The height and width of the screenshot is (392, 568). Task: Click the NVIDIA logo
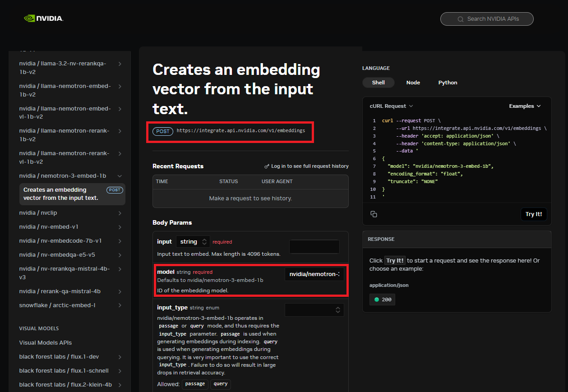(43, 18)
